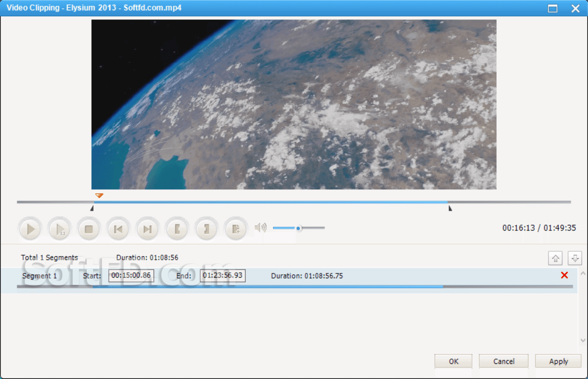This screenshot has height=379, width=588.
Task: Click the video preview frame
Action: pyautogui.click(x=294, y=105)
